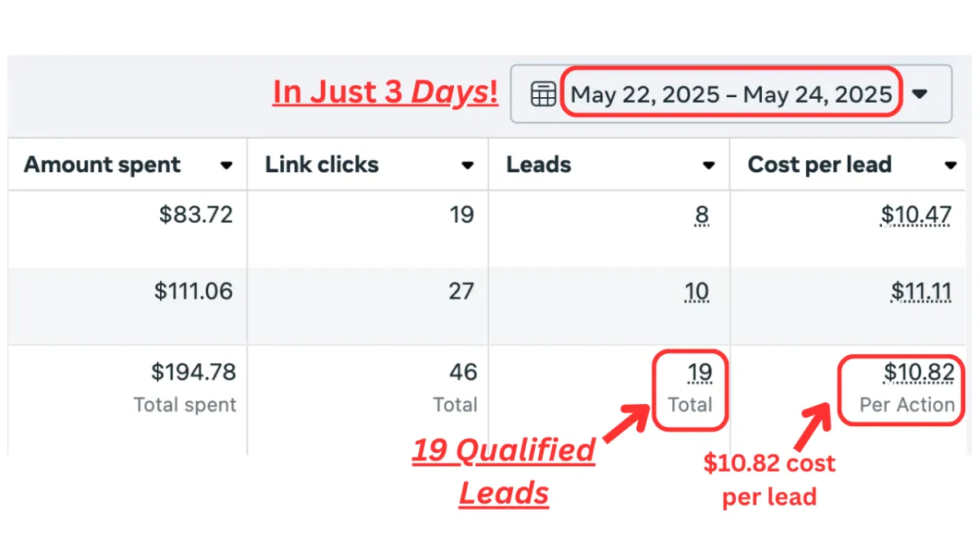Expand the Amount spent column menu arrow

(226, 166)
